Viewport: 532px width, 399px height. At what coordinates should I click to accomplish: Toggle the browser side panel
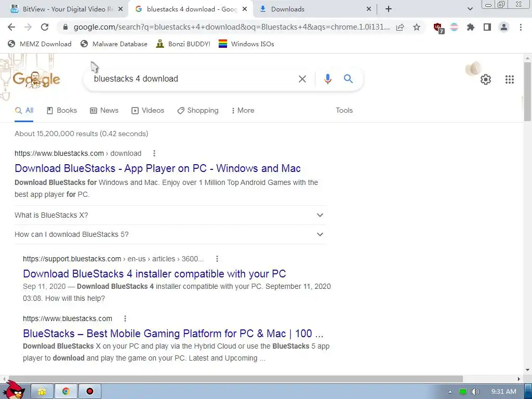487,27
